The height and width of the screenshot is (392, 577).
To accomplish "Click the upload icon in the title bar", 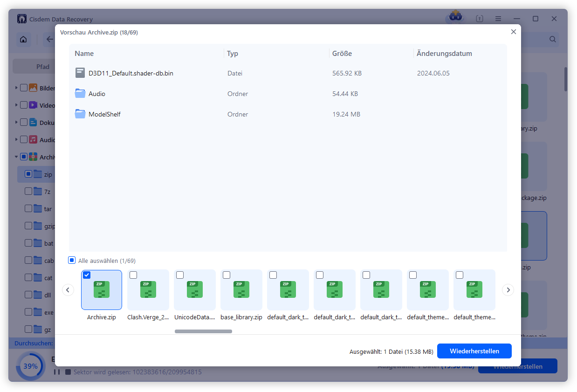I will [x=479, y=19].
